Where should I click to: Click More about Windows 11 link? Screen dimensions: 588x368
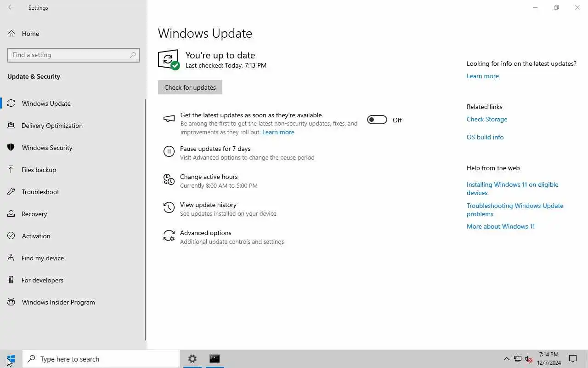(x=501, y=226)
